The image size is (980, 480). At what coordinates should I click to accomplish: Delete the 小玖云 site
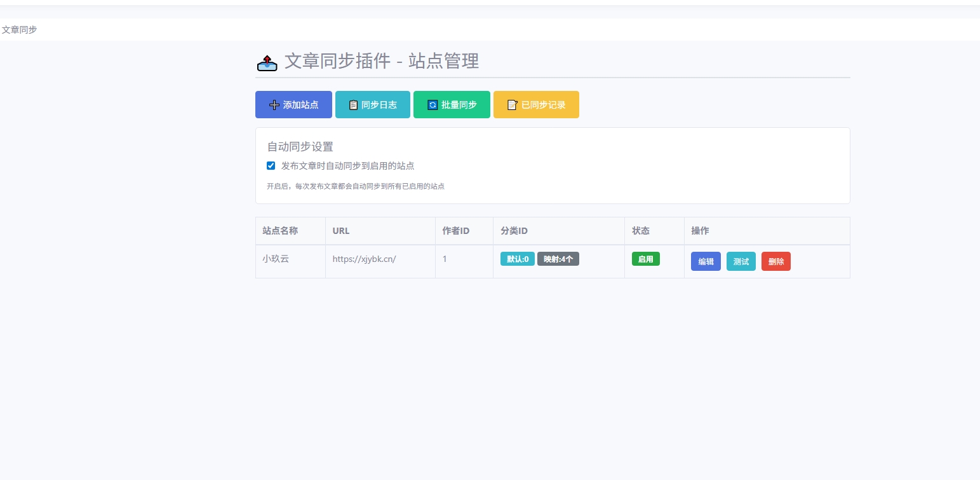(776, 261)
